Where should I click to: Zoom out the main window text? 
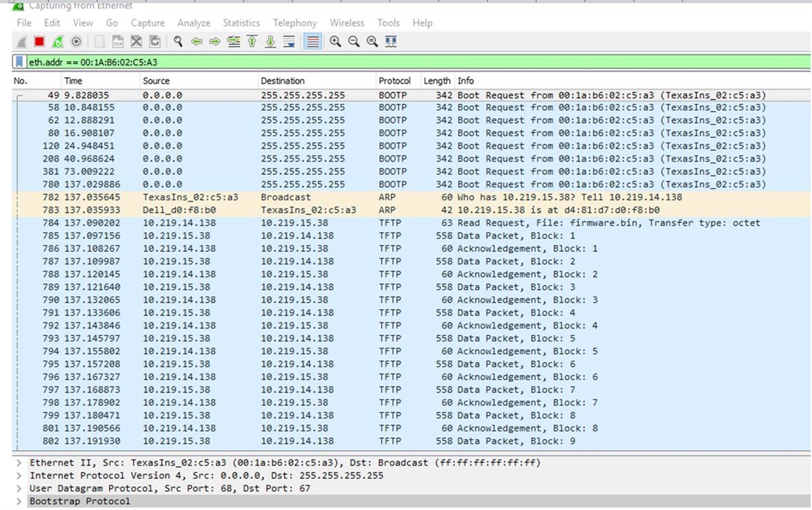354,42
